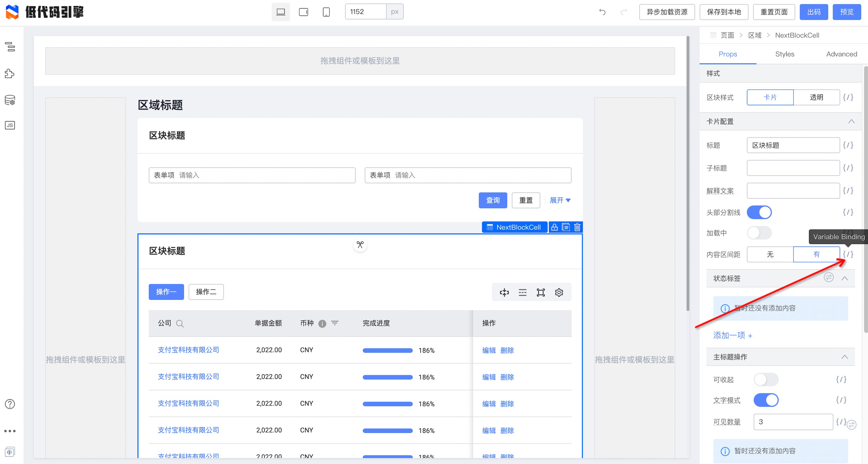Switch to the Advanced tab
Viewport: 868px width, 464px height.
point(841,54)
